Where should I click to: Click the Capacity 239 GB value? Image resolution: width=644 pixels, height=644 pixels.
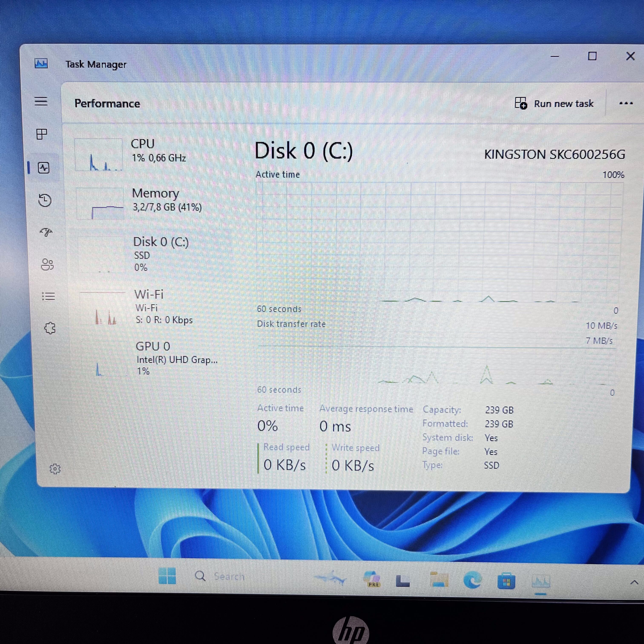pyautogui.click(x=499, y=410)
